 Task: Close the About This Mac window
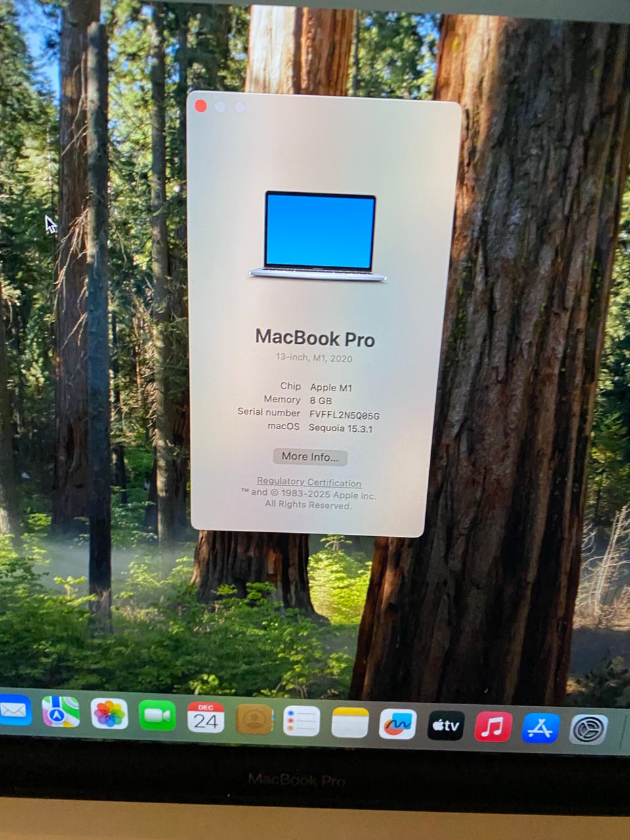pyautogui.click(x=201, y=106)
